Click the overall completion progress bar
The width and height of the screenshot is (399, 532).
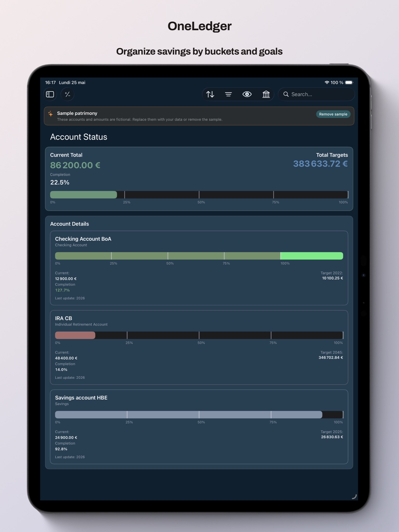199,195
